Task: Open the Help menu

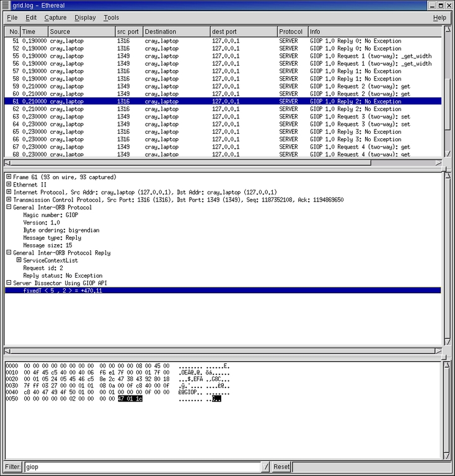Action: pos(439,18)
